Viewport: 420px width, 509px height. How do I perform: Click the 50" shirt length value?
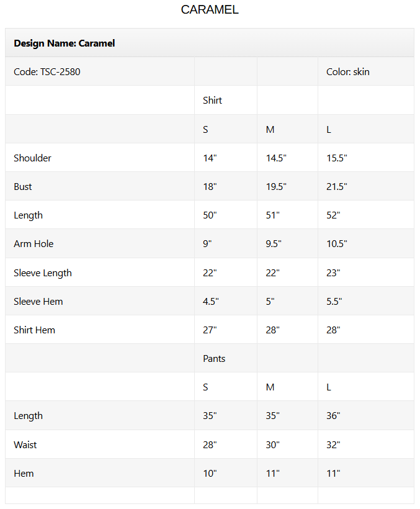210,215
